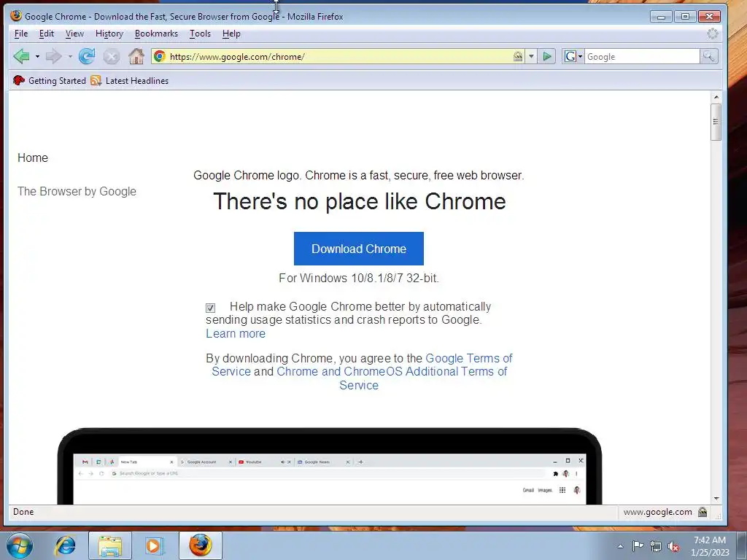Click the grey stop loading icon

pyautogui.click(x=112, y=57)
